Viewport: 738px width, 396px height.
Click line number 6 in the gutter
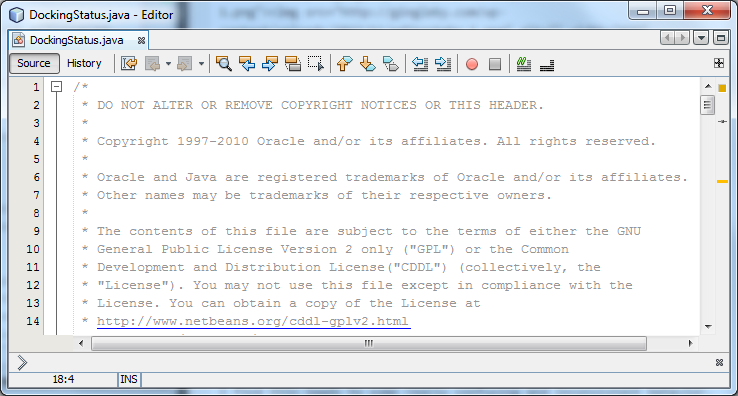click(36, 177)
